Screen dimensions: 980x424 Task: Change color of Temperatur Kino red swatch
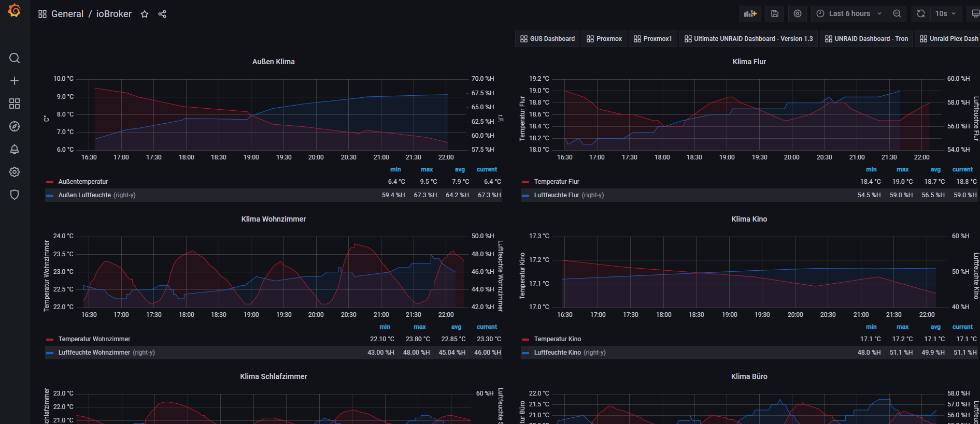coord(525,340)
